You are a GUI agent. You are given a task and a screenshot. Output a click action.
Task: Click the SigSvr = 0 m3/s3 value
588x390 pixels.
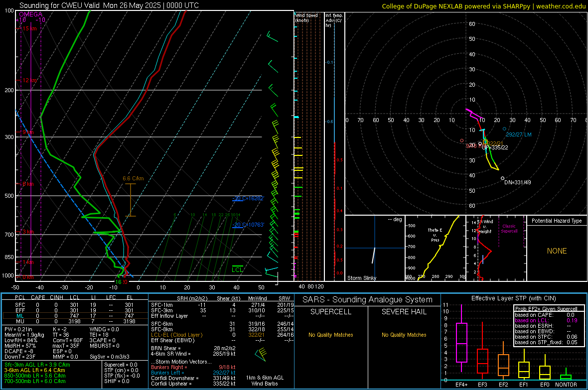(110, 357)
